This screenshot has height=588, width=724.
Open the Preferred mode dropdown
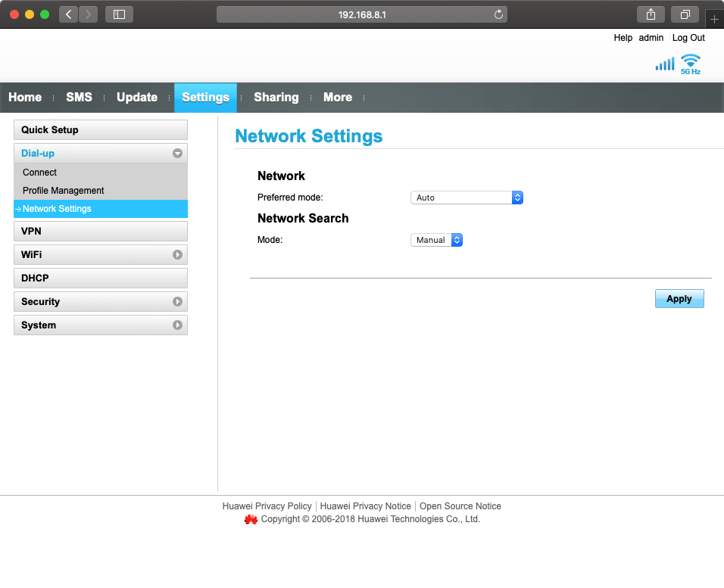pos(467,198)
